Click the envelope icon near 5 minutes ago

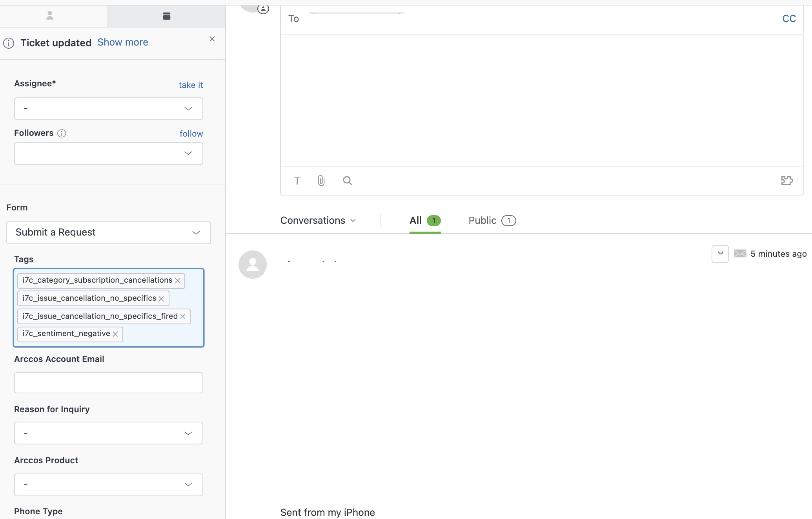click(740, 254)
